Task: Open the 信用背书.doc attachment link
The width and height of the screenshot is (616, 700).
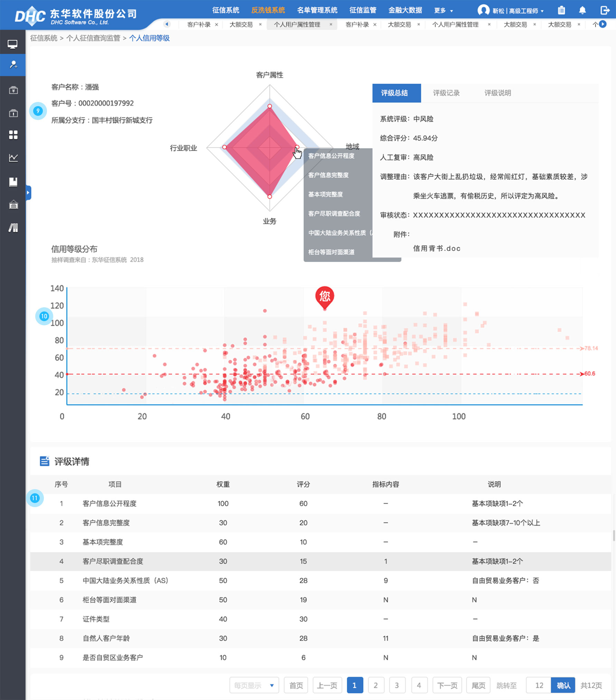Action: coord(436,249)
